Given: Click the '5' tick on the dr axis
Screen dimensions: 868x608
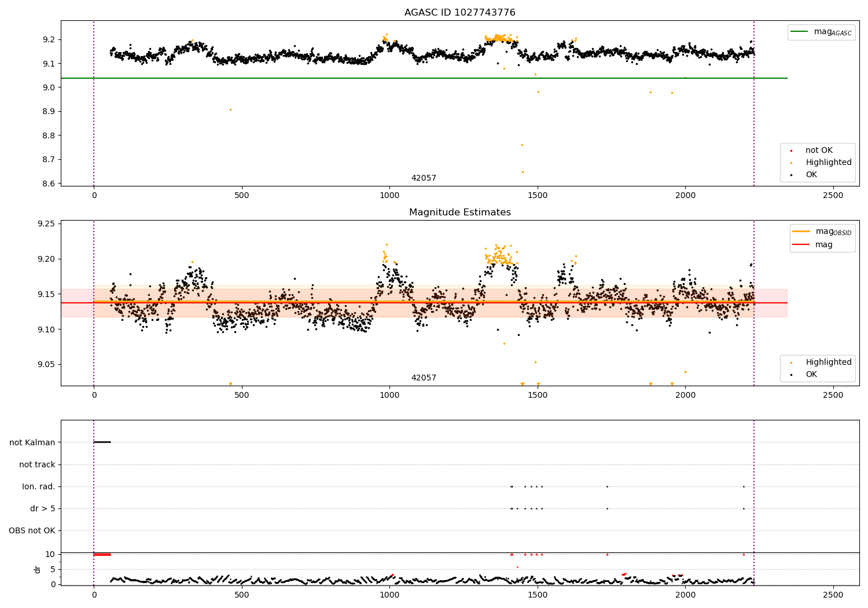Looking at the screenshot, I should coord(53,570).
